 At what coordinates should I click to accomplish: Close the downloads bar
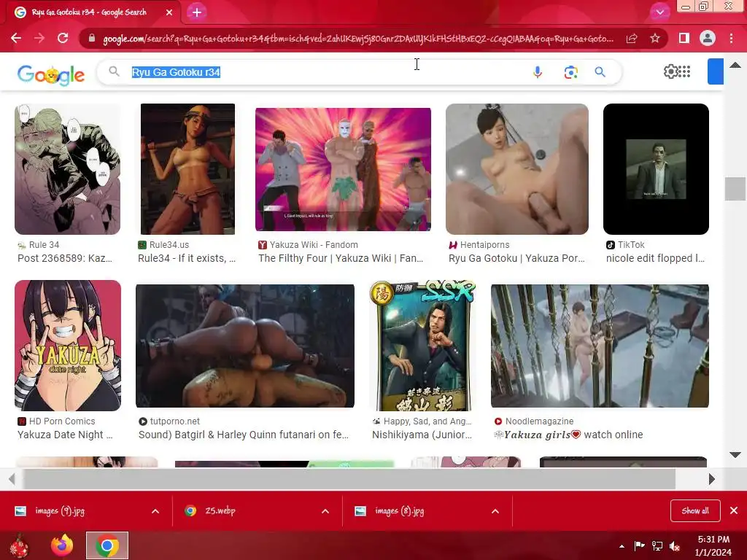(x=734, y=510)
